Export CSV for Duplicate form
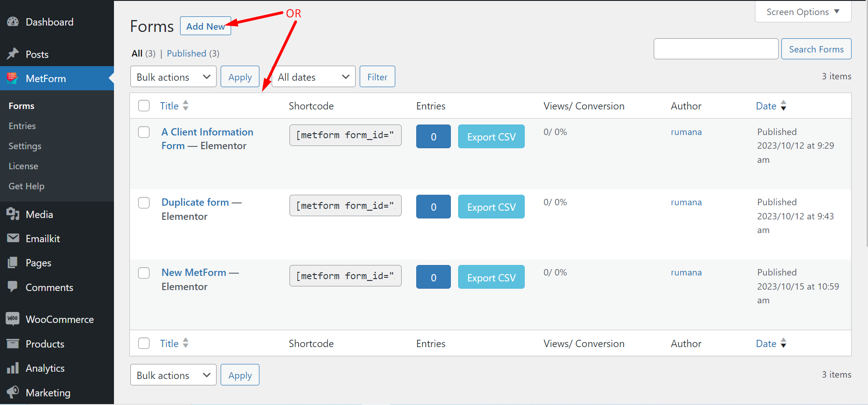The height and width of the screenshot is (405, 868). [491, 207]
